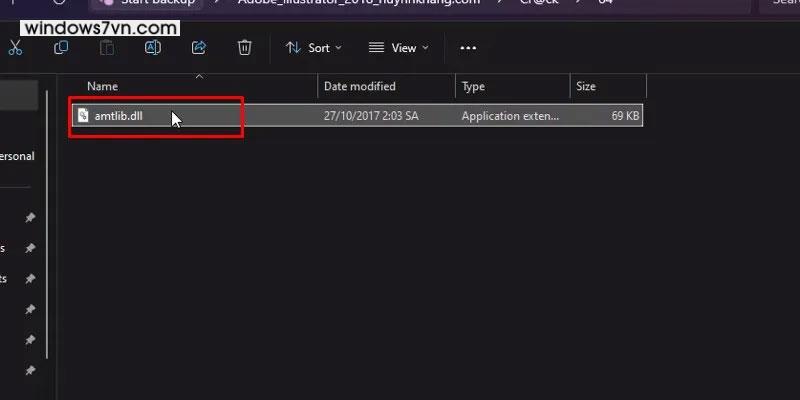The image size is (800, 400).
Task: Sort files by the Name column header
Action: [x=103, y=87]
